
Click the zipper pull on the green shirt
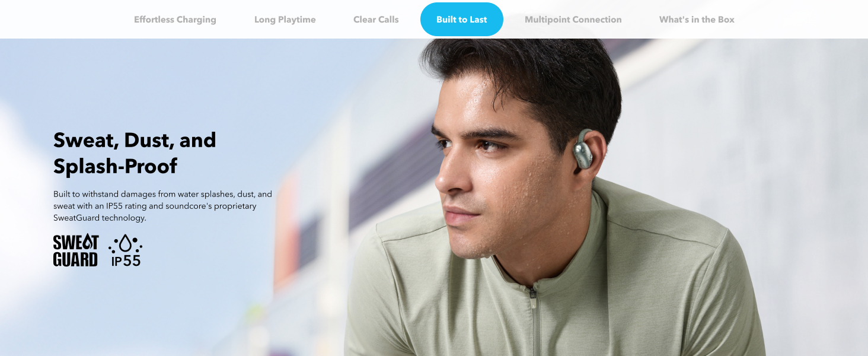pos(534,294)
